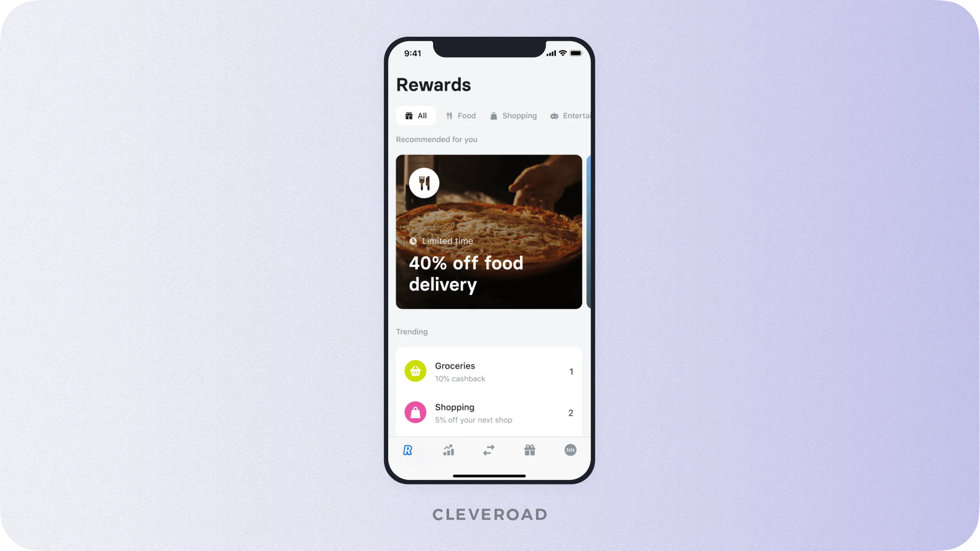View the WiFi status icon
The image size is (980, 551).
click(561, 53)
